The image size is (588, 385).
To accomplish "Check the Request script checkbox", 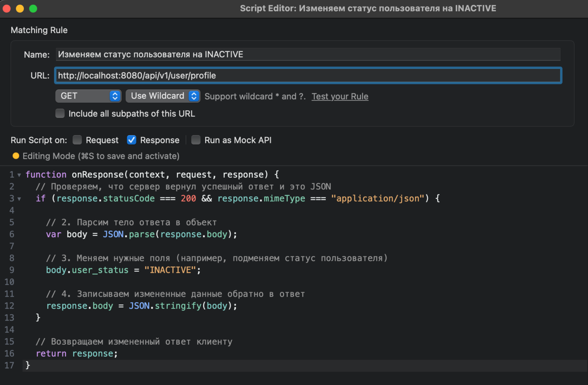I will coord(77,140).
